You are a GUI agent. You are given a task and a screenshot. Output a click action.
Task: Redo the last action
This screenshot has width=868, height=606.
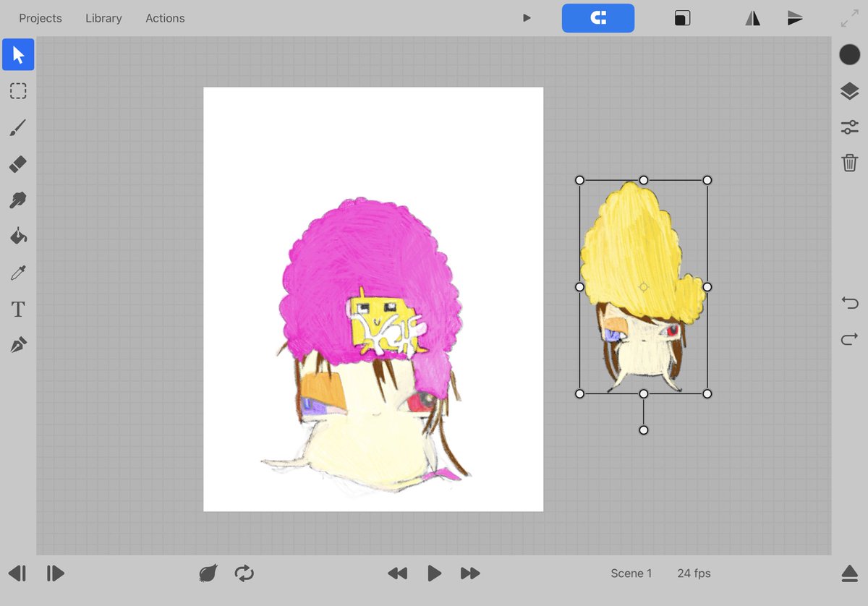click(x=849, y=338)
